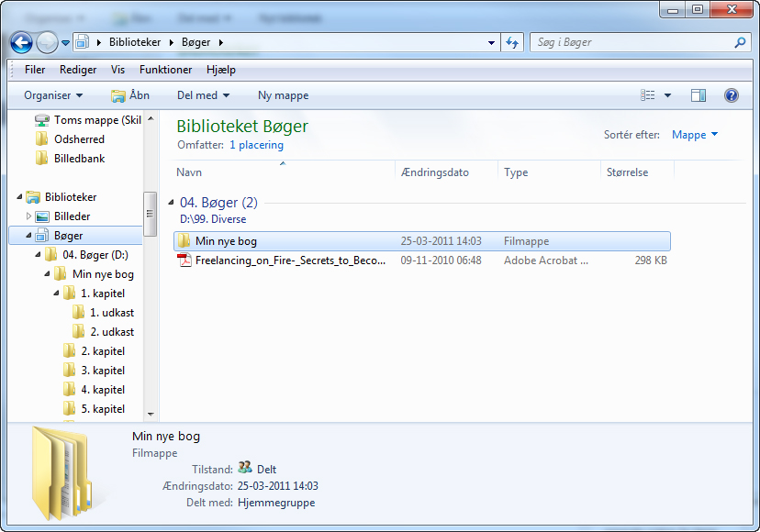Click in the Søg i Bøger field
The height and width of the screenshot is (532, 760).
coord(632,42)
